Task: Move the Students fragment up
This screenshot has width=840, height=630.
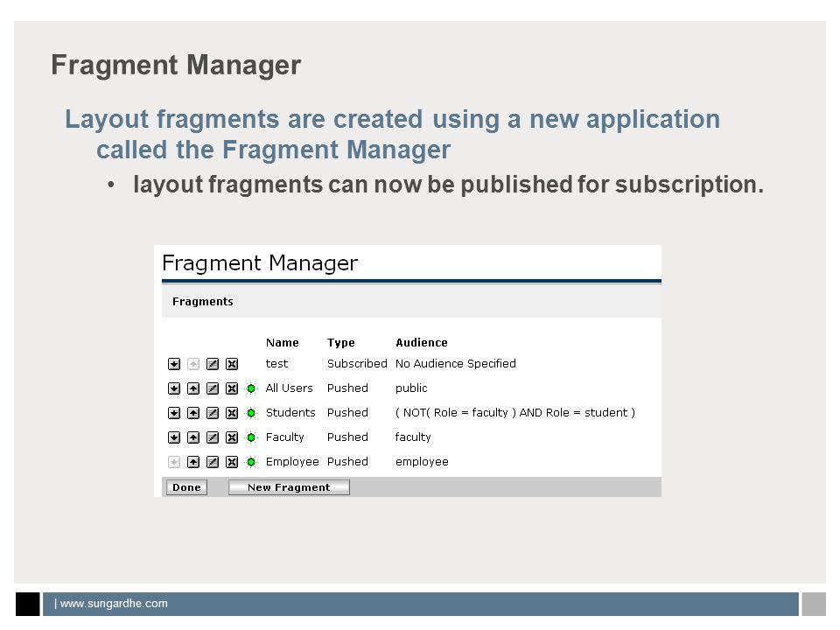Action: coord(193,413)
